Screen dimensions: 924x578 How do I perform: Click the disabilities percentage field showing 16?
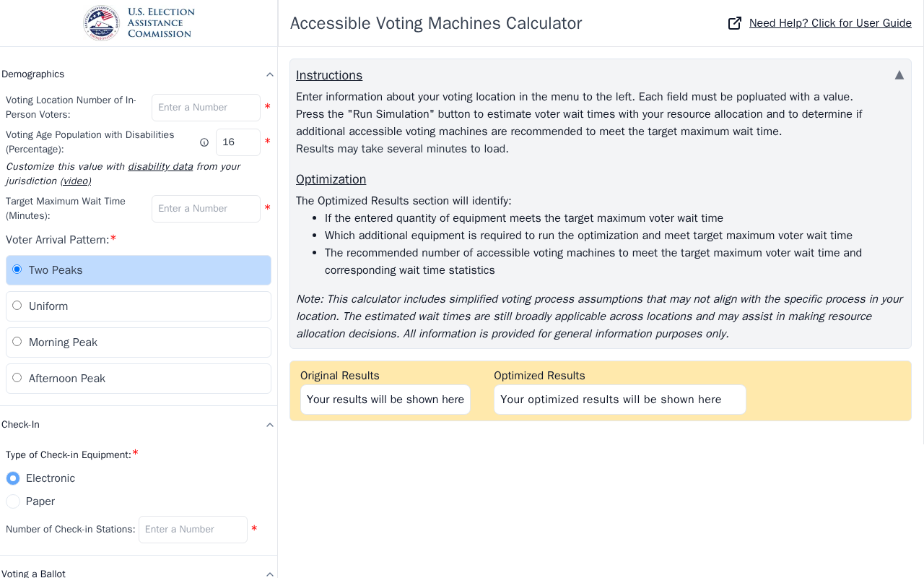click(x=238, y=142)
